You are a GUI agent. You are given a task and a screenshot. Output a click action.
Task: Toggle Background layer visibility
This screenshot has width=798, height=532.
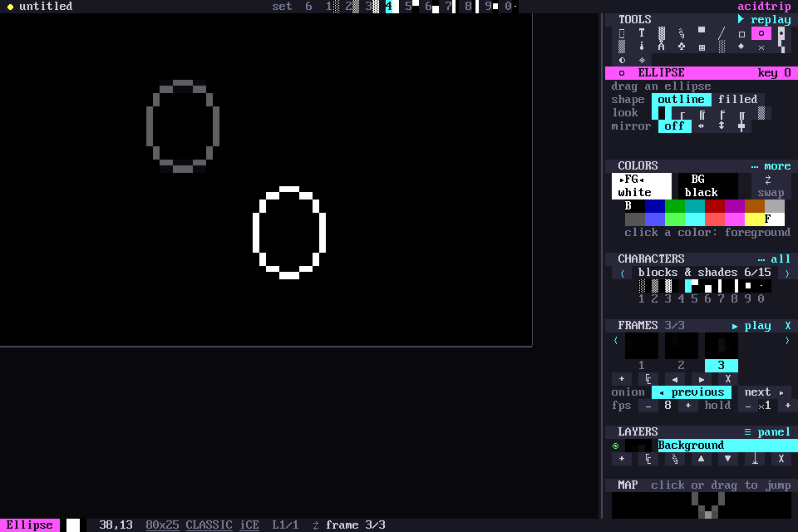click(616, 446)
